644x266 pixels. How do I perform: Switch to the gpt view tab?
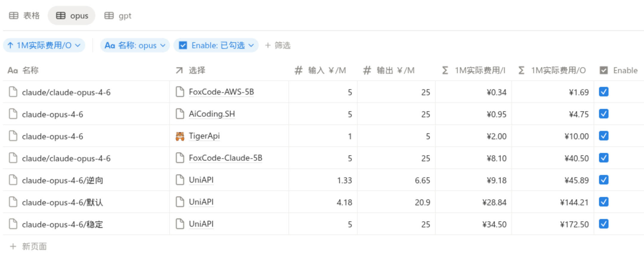click(x=118, y=16)
